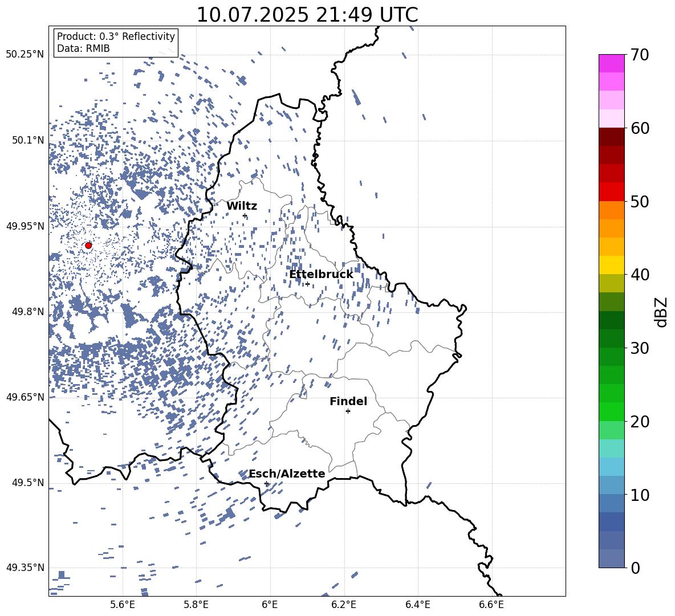Click the 49.5°N latitude label
Screen dimensions: 675x616
(28, 482)
